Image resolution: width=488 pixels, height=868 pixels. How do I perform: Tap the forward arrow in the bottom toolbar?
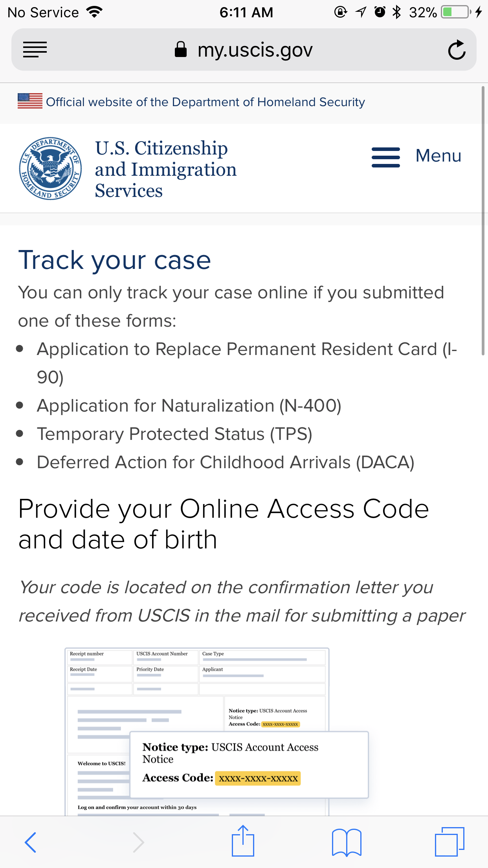pos(138,842)
